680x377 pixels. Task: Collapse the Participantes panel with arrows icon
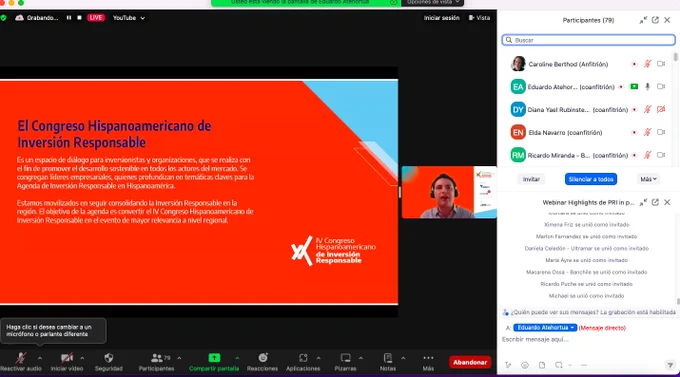click(643, 20)
